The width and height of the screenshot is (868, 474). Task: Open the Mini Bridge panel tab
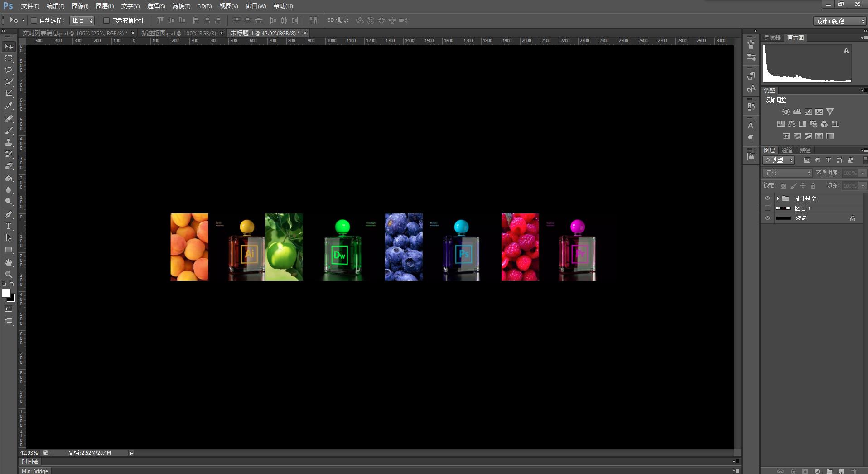[x=35, y=471]
